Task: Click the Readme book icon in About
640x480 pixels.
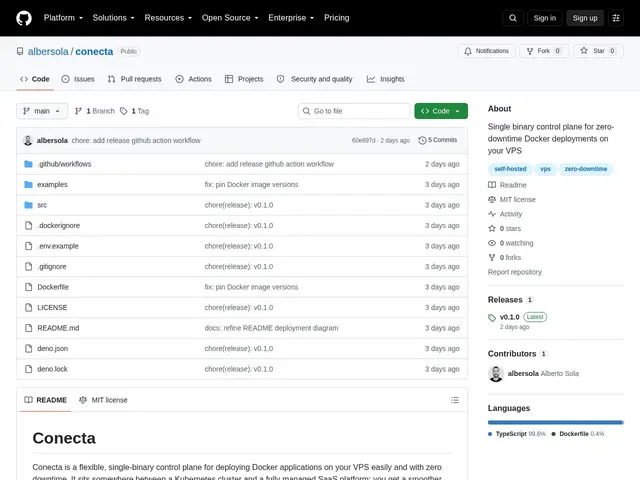Action: click(x=492, y=185)
